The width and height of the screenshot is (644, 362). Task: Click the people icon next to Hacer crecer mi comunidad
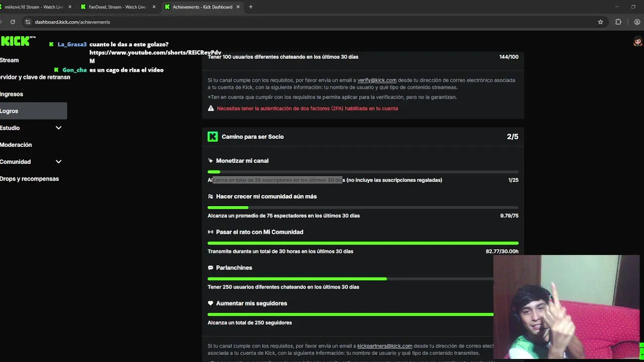click(x=210, y=197)
